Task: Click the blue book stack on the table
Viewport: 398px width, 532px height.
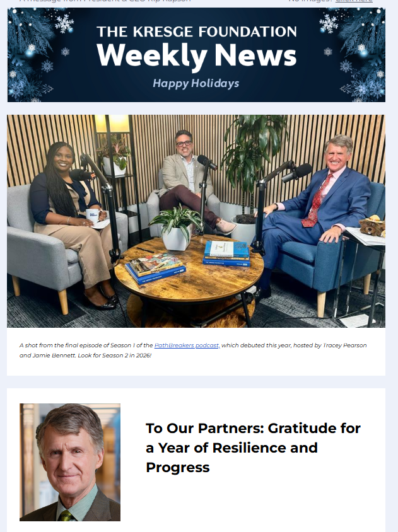Action: pos(226,253)
